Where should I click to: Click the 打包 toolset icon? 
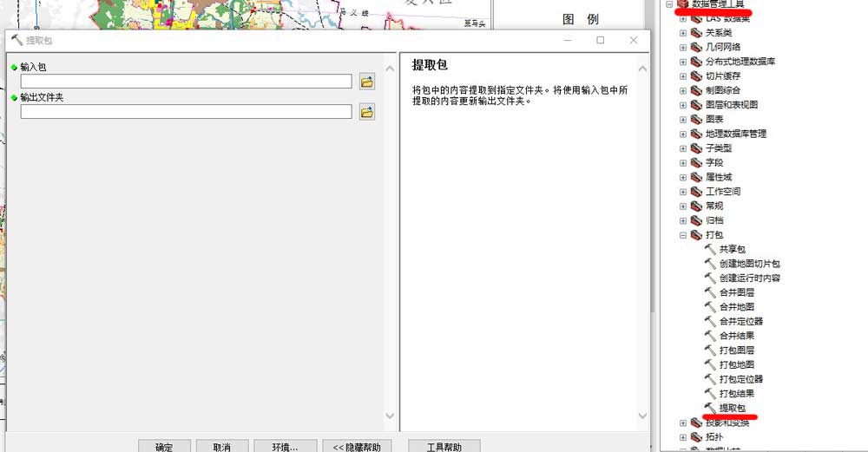pyautogui.click(x=696, y=234)
